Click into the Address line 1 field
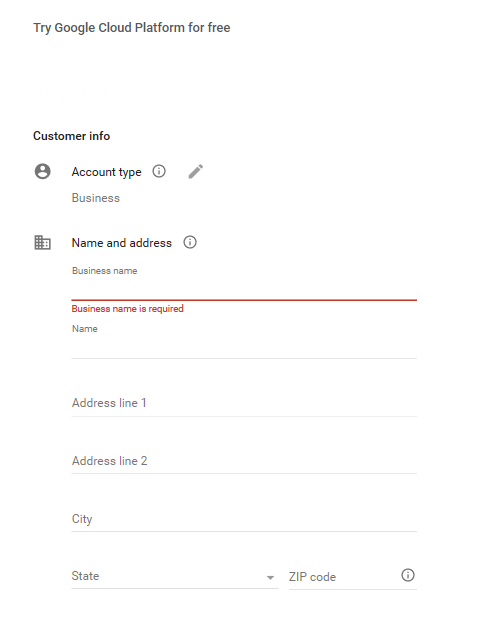This screenshot has width=500, height=620. pyautogui.click(x=244, y=403)
